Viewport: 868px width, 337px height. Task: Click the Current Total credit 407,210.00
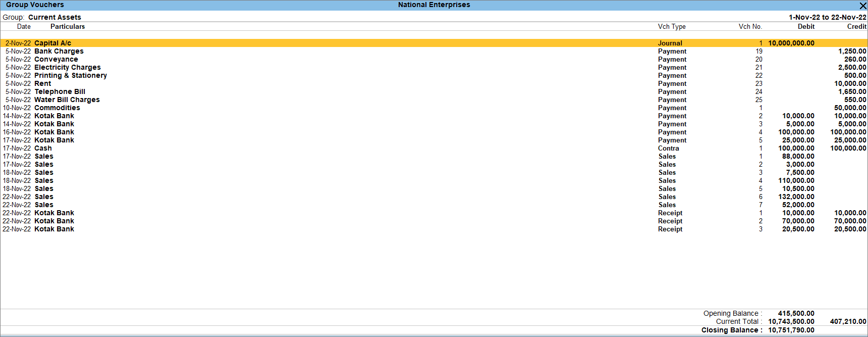pos(848,321)
